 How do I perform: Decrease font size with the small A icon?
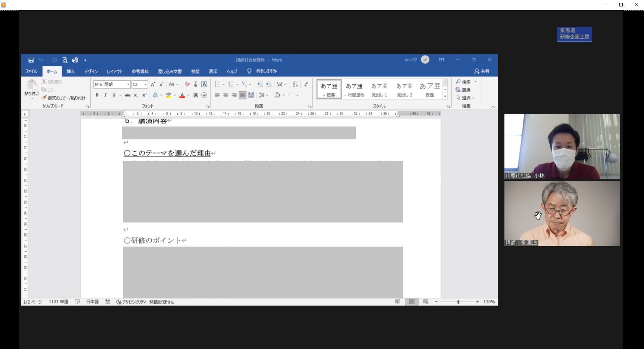(161, 84)
